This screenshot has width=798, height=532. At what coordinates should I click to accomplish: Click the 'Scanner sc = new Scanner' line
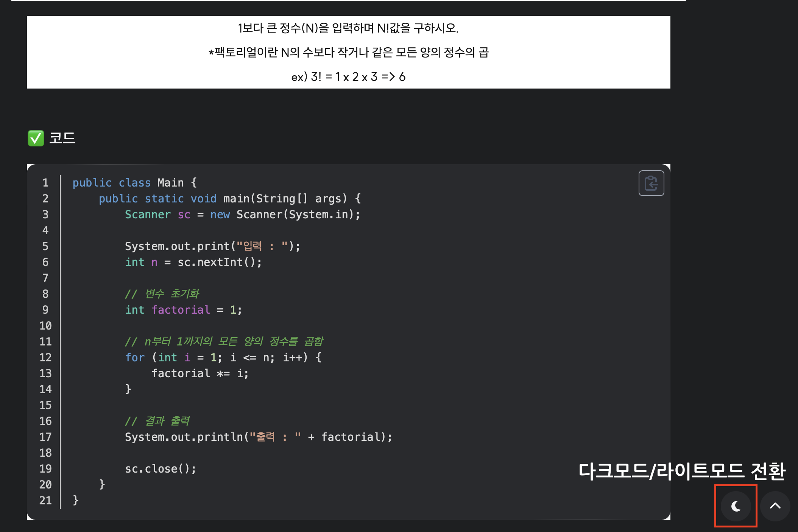(242, 215)
